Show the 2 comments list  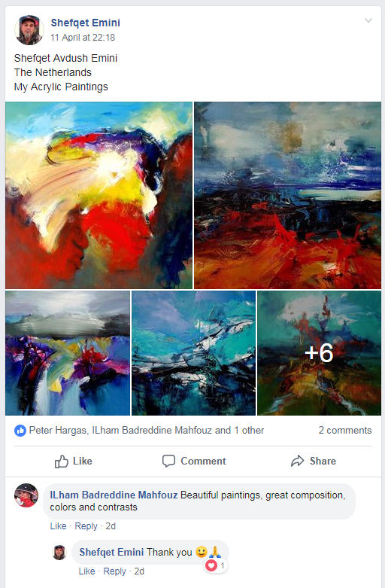pos(345,431)
